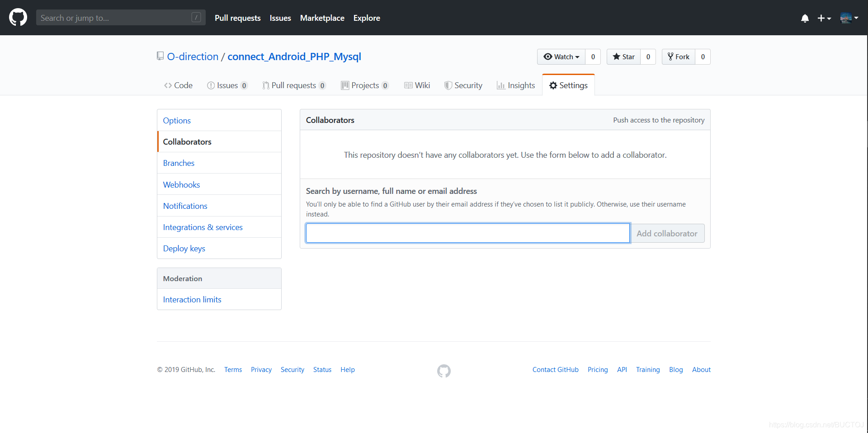868x433 pixels.
Task: Open Notifications settings in sidebar
Action: pos(219,206)
